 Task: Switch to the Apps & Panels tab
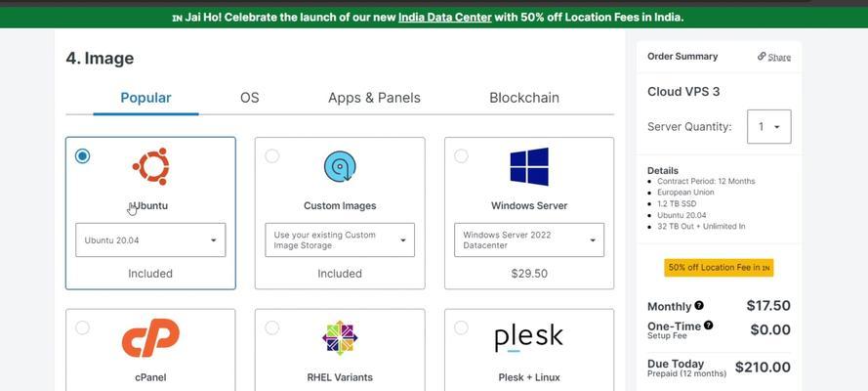point(374,98)
